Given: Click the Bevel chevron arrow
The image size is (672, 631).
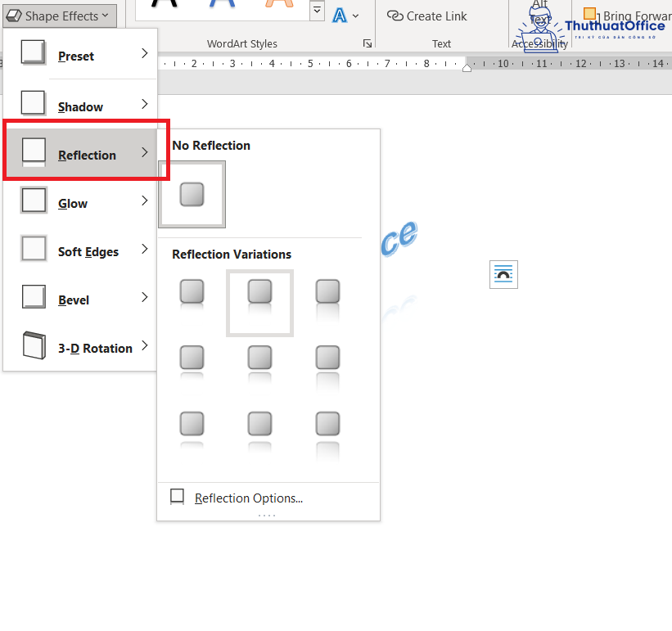Looking at the screenshot, I should [x=144, y=297].
